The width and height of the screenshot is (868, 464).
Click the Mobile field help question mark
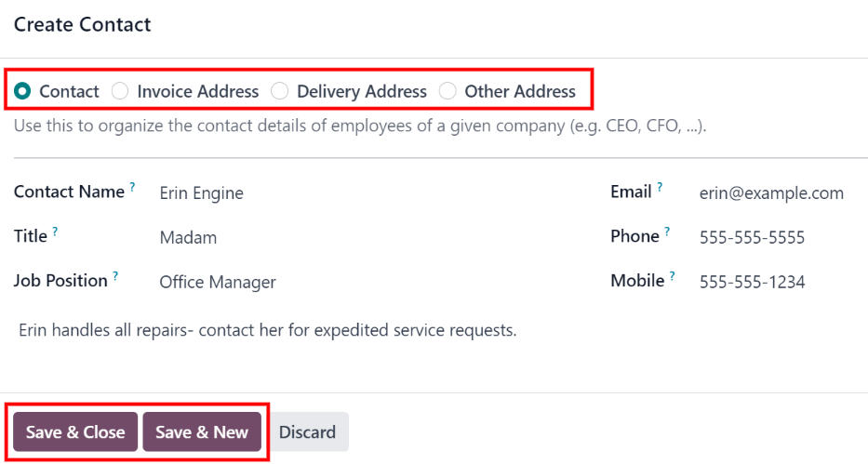[673, 276]
